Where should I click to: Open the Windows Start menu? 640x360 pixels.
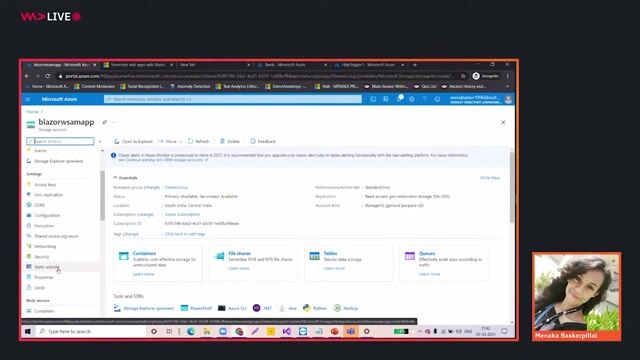click(x=28, y=331)
